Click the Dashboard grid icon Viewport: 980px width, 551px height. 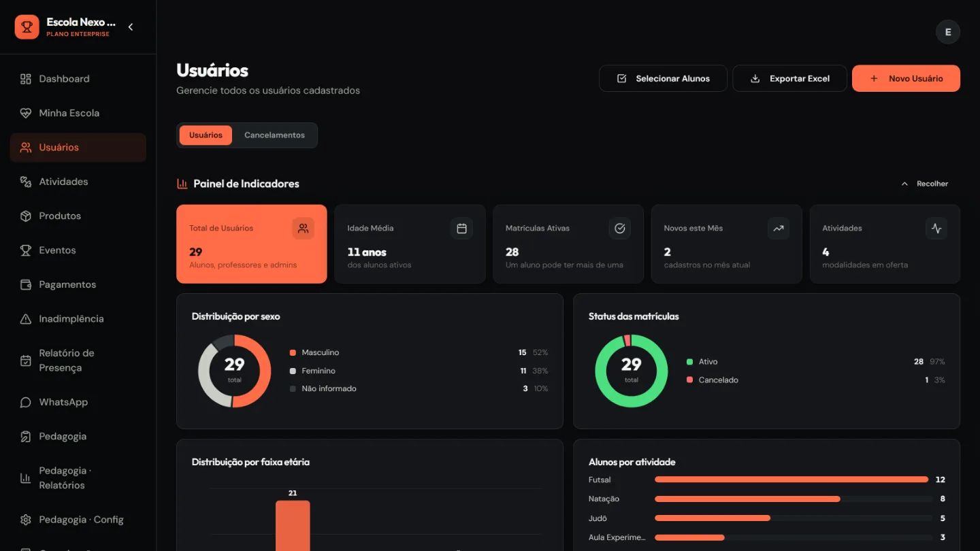[x=26, y=79]
